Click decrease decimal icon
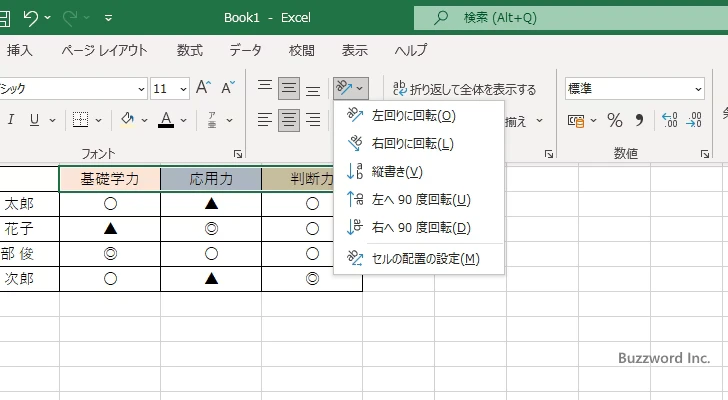 pyautogui.click(x=694, y=121)
